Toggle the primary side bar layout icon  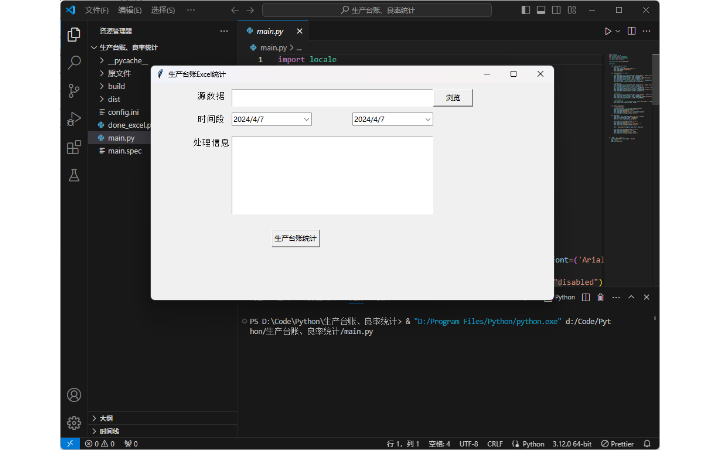pos(526,10)
